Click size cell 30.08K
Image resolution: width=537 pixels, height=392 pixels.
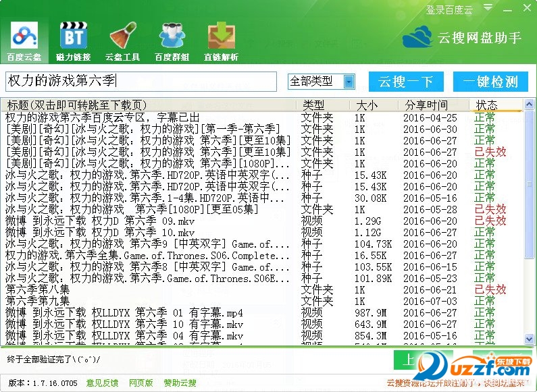(x=370, y=198)
